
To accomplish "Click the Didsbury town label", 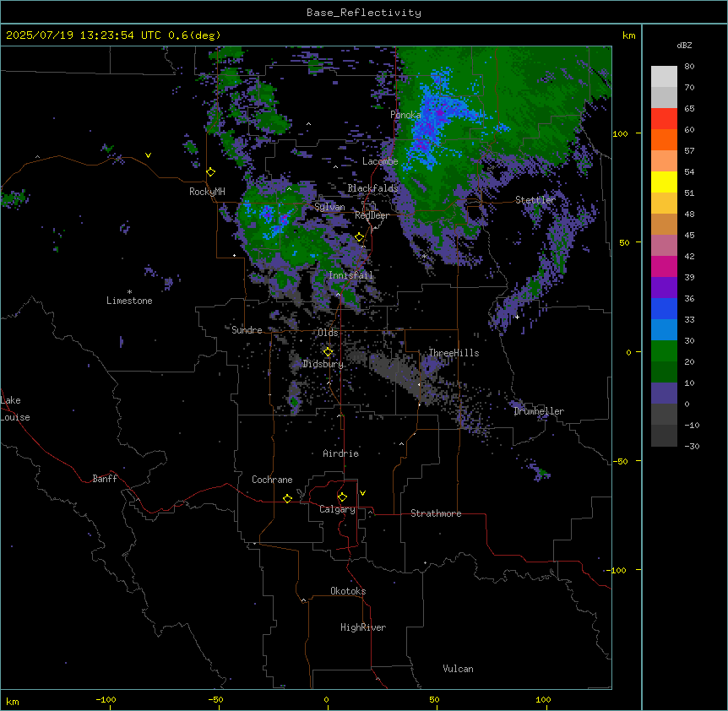I will [323, 364].
